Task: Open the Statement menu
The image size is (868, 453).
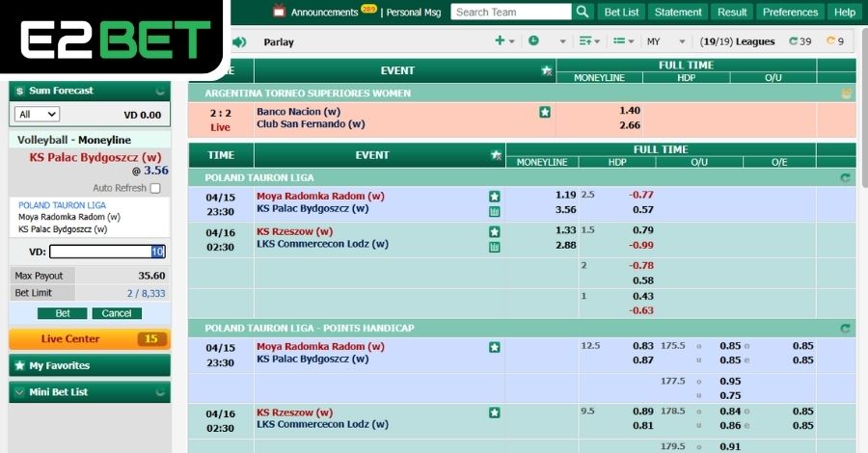Action: pyautogui.click(x=678, y=12)
